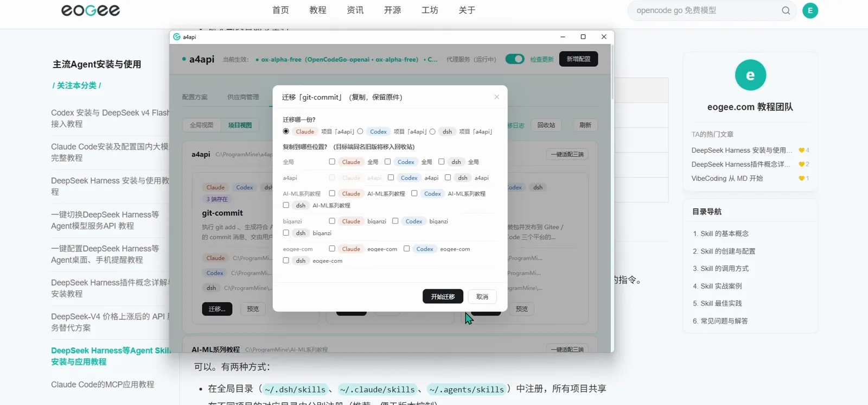868x405 pixels.
Task: Check Claude eogee-com destination checkbox
Action: pos(332,249)
